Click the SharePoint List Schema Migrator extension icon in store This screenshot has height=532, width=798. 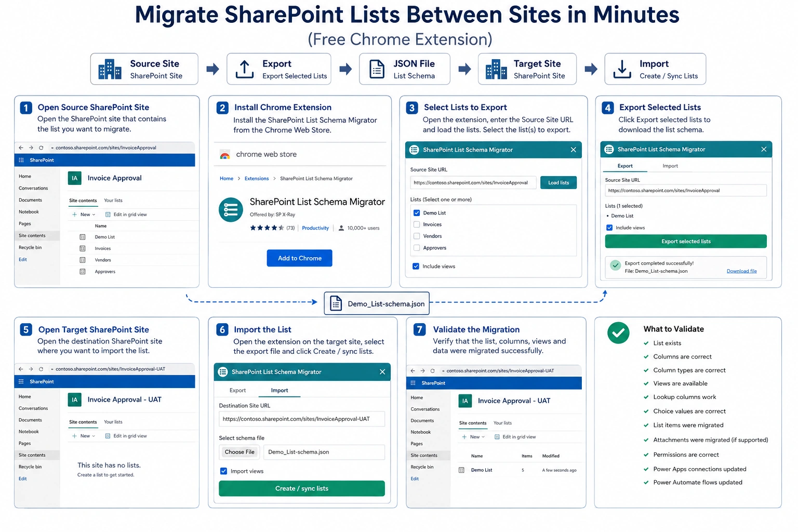tap(231, 210)
